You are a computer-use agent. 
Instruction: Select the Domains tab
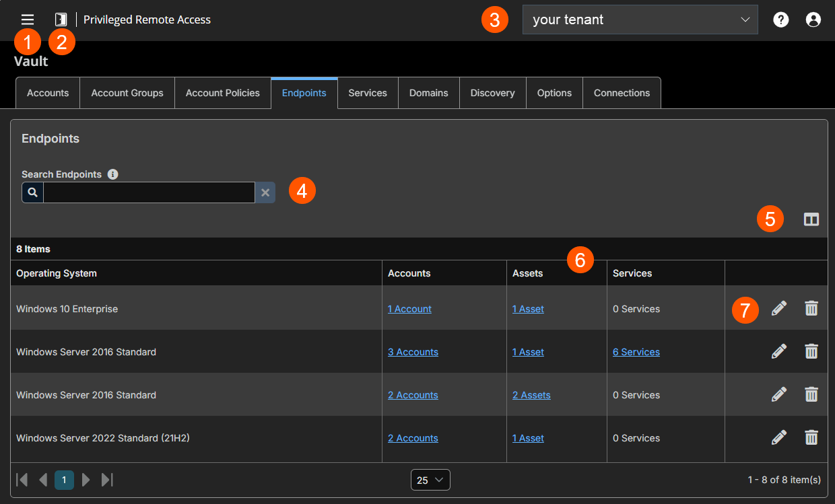pos(428,93)
